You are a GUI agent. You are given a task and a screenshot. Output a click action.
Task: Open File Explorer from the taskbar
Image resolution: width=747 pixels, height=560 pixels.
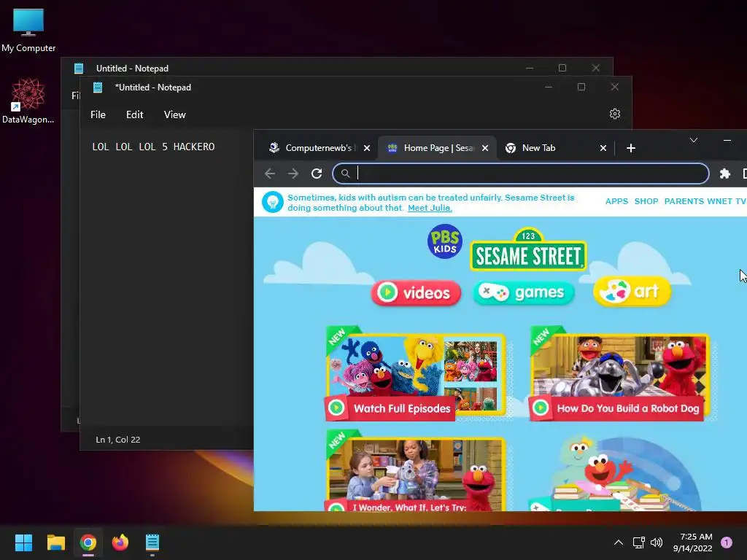[55, 542]
